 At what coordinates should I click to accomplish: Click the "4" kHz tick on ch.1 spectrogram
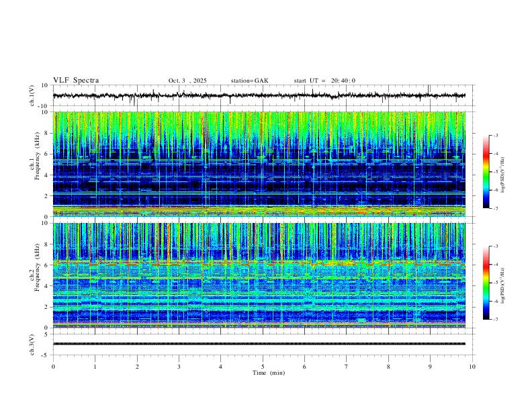pos(46,175)
